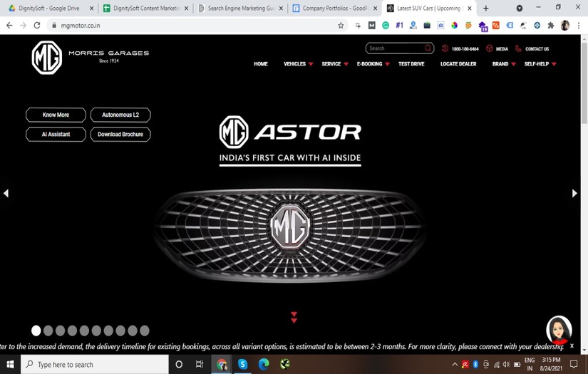Open Cortana circle on the taskbar

[x=179, y=364]
